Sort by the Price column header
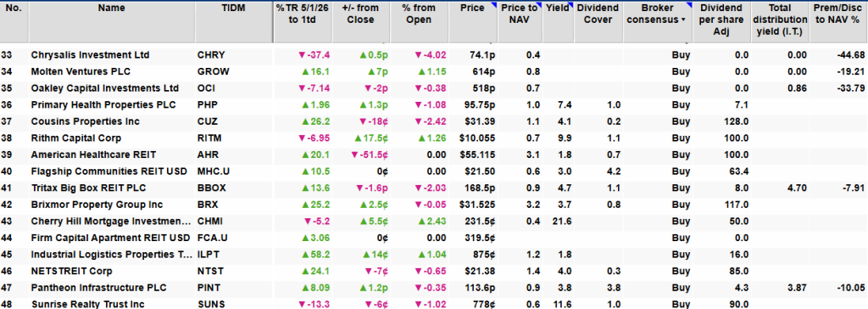 click(x=472, y=21)
